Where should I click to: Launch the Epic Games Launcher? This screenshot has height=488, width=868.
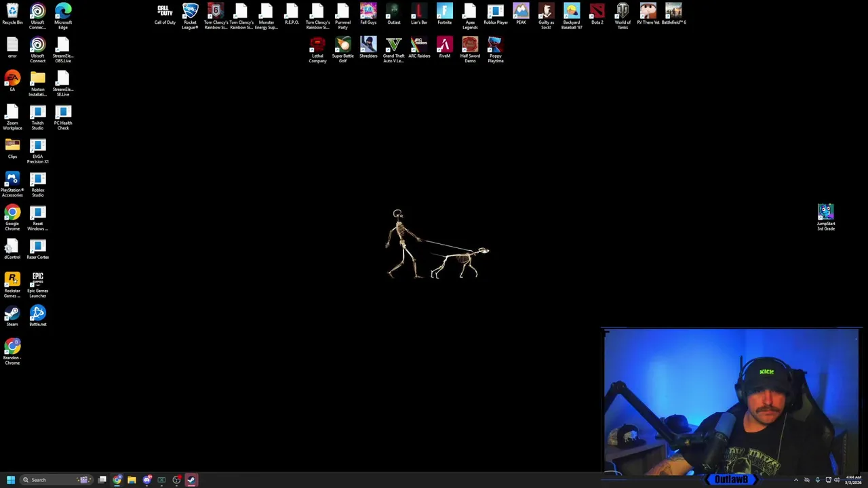click(x=37, y=285)
